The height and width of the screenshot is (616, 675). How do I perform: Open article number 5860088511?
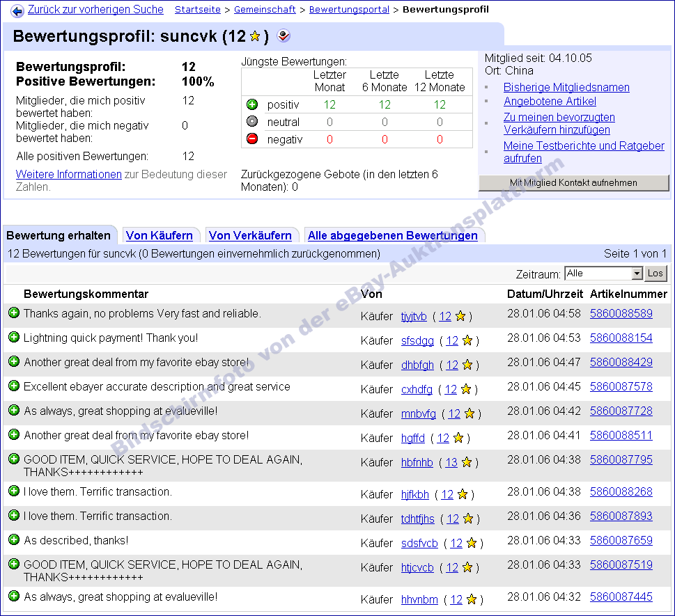621,435
